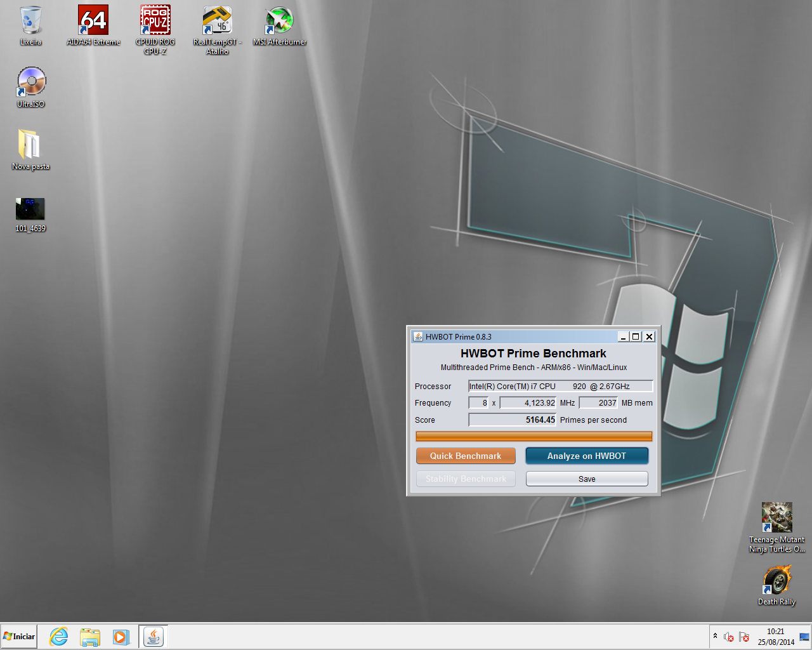Open the Action Center flag icon
The height and width of the screenshot is (650, 812).
[744, 637]
